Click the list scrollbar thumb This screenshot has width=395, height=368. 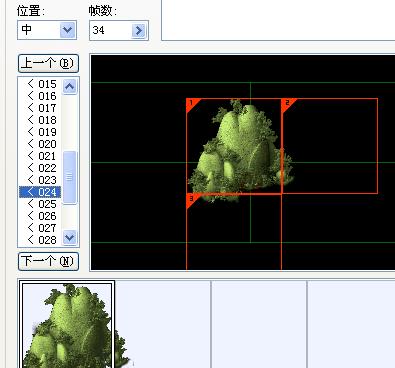point(70,177)
